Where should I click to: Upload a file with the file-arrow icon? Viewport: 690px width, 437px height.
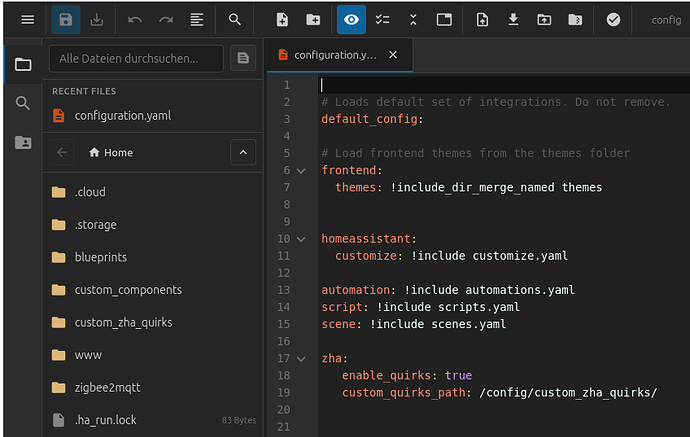coord(482,20)
